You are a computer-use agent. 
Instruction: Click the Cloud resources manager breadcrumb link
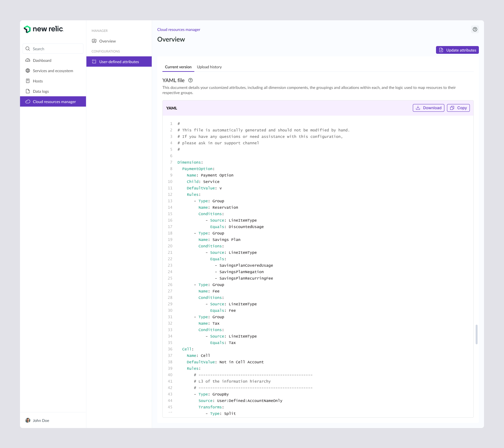pos(179,30)
